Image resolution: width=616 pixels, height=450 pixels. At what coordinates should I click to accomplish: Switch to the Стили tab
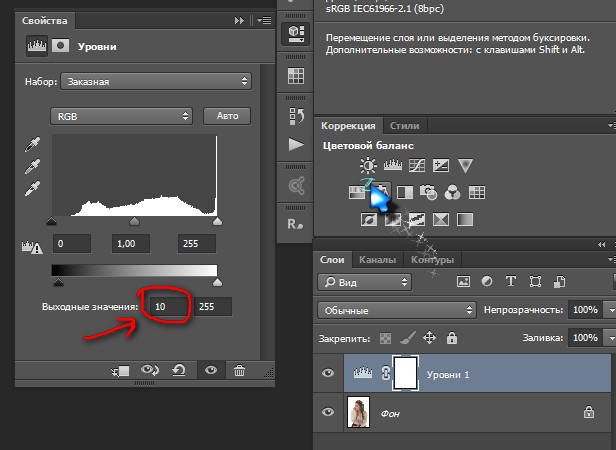pos(405,126)
